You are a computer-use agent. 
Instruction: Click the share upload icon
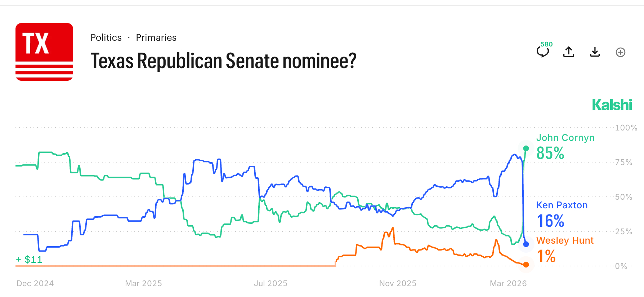coord(569,52)
